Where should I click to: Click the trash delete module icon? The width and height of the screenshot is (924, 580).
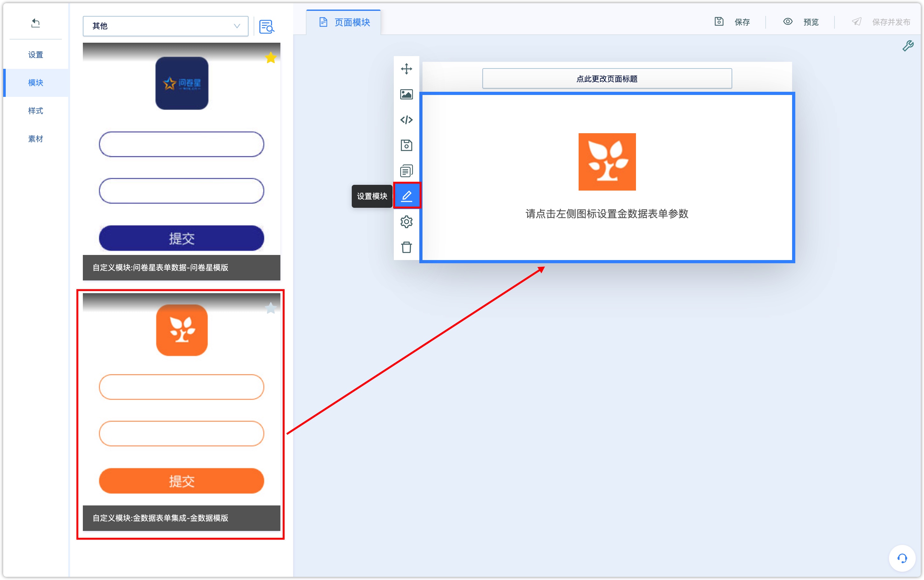point(407,247)
